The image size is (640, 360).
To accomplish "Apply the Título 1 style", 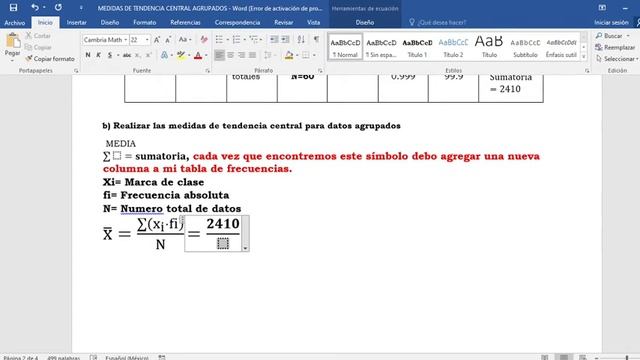I will pyautogui.click(x=418, y=47).
